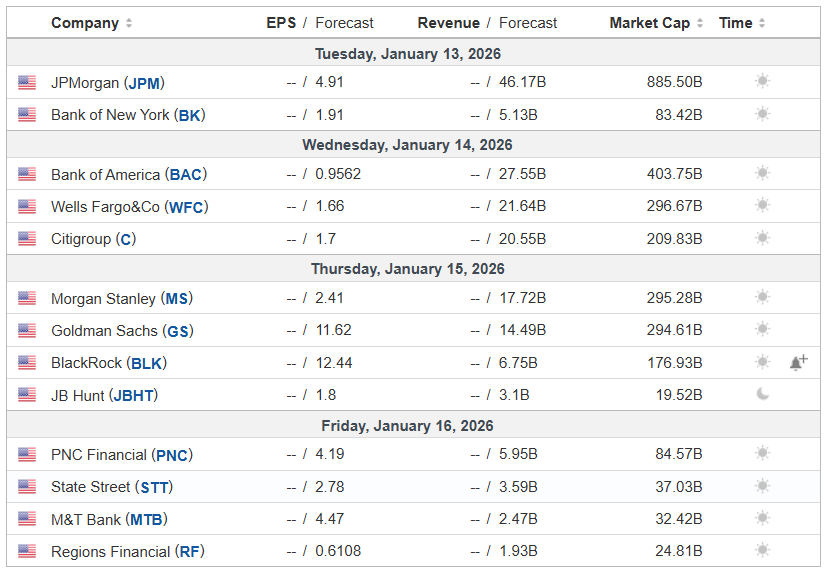Click the sun icon in Goldman Sachs row

[x=763, y=330]
